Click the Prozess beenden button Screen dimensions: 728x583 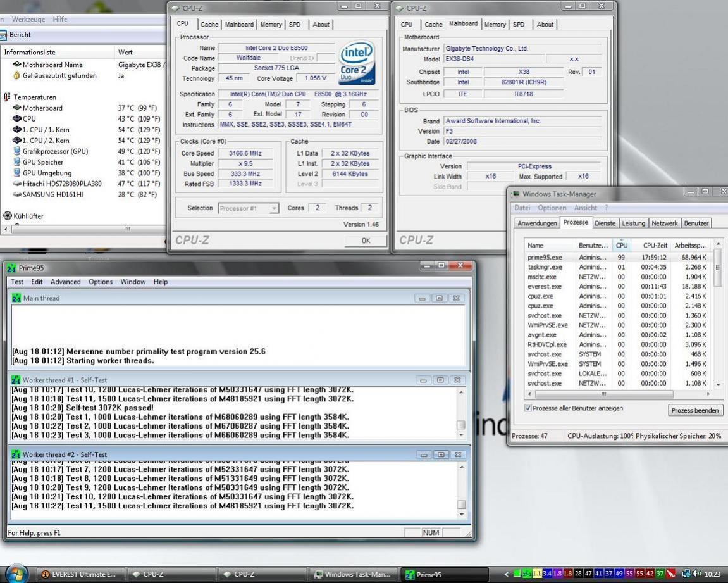[x=694, y=410]
